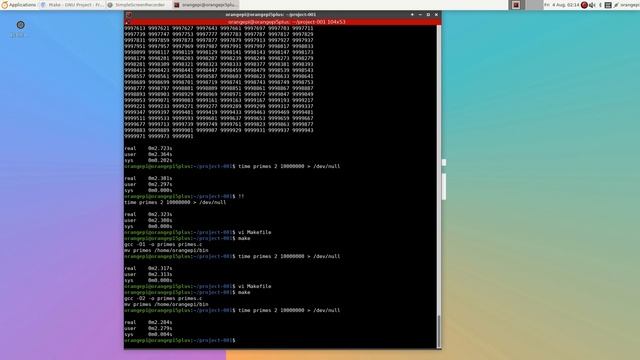Open the network connection tray icon
Viewport: 640px width, 360px height.
coord(608,5)
